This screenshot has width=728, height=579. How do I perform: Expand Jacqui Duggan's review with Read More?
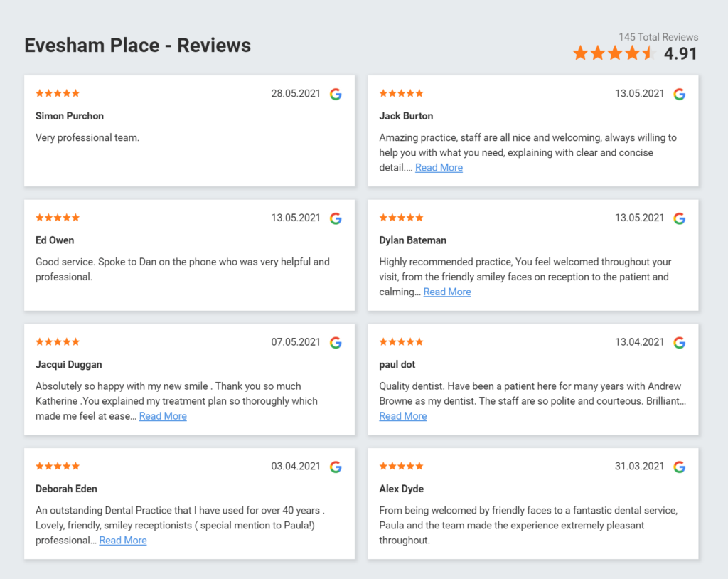(163, 416)
